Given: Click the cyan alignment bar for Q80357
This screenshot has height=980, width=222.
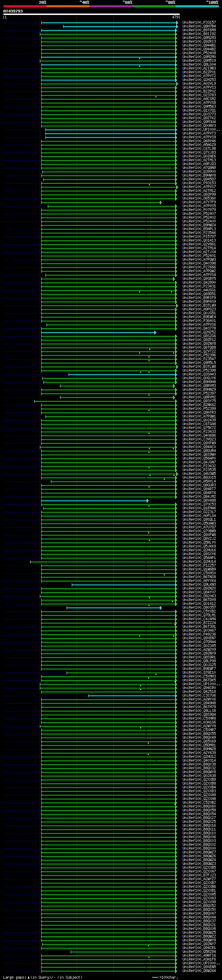Looking at the screenshot, I should point(114,608).
